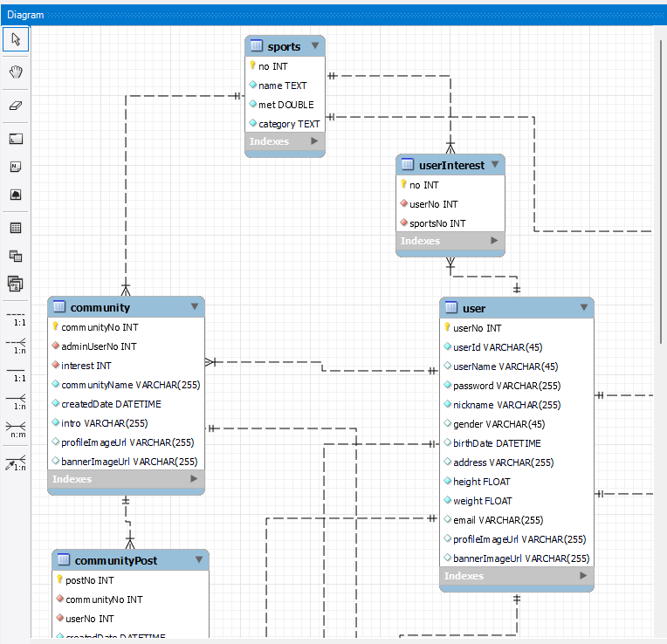Select 'birthDate DATETIME' column

(x=517, y=443)
